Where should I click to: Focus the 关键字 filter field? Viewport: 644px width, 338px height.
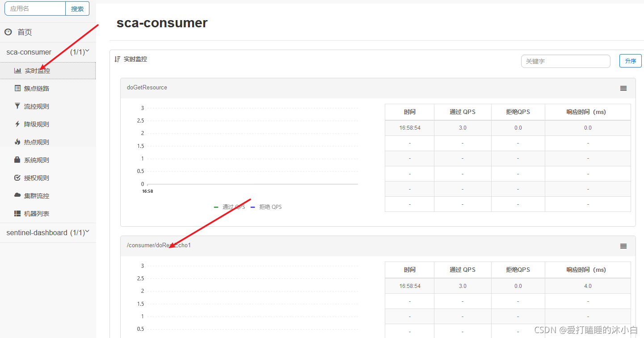(565, 61)
